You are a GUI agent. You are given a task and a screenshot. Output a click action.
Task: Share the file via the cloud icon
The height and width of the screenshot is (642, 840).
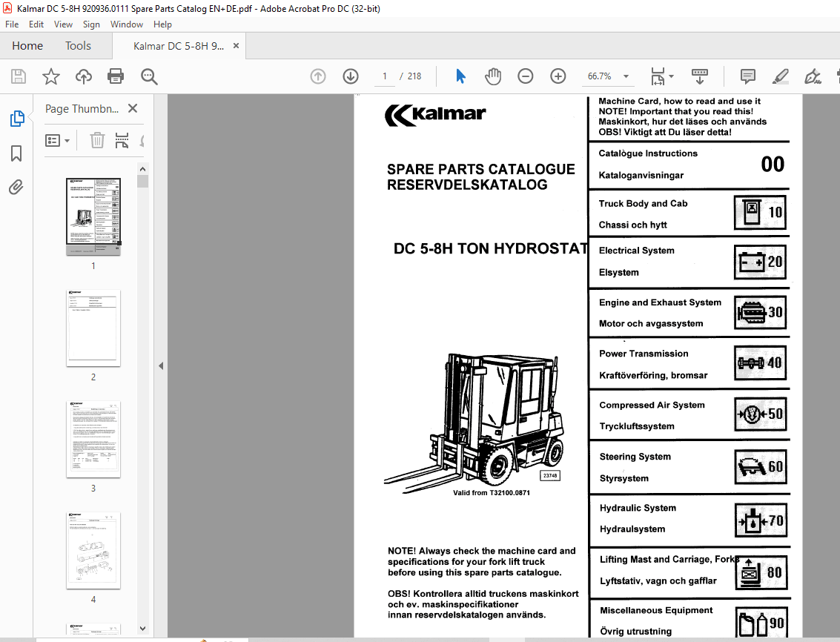pyautogui.click(x=83, y=76)
